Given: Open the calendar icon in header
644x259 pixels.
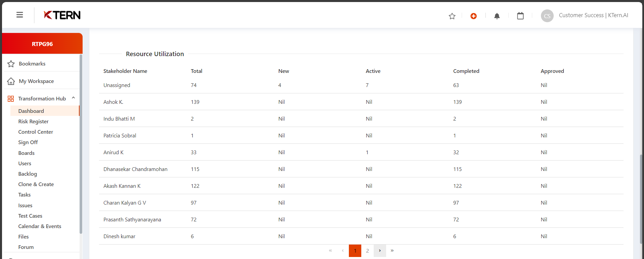Looking at the screenshot, I should (520, 16).
